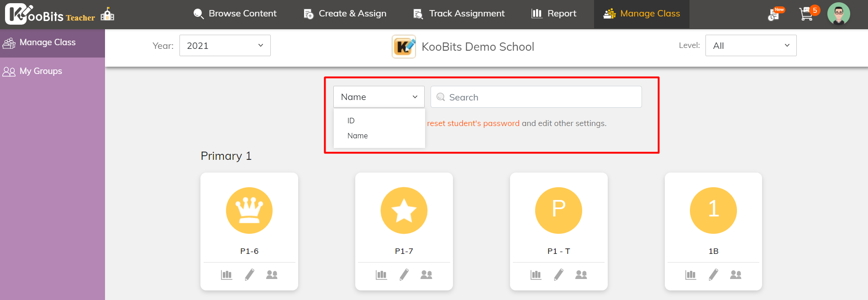Viewport: 868px width, 300px height.
Task: Click reset student's password link
Action: coord(473,123)
